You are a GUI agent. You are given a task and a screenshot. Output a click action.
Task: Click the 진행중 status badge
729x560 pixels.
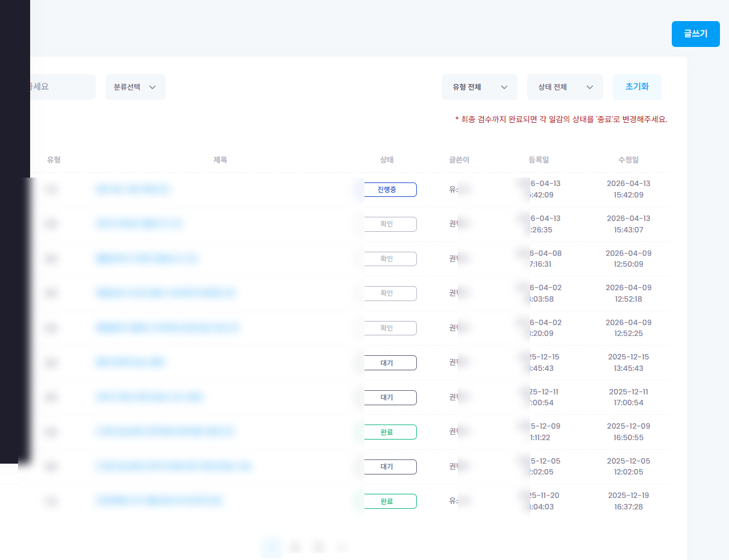tap(387, 190)
